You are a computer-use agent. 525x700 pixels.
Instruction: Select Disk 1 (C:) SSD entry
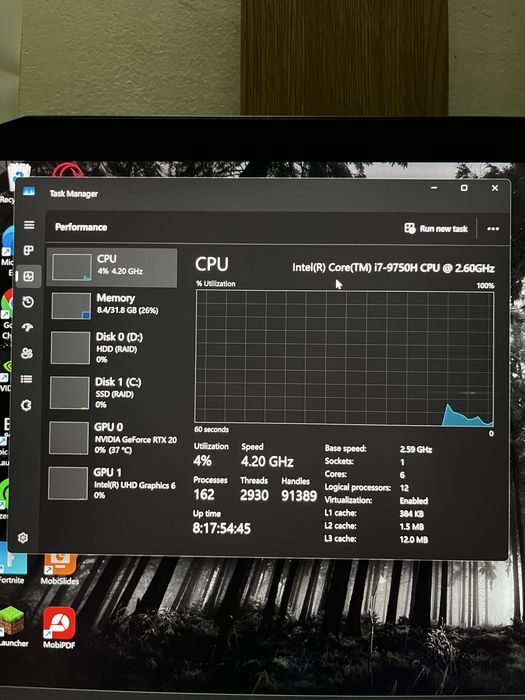point(111,392)
